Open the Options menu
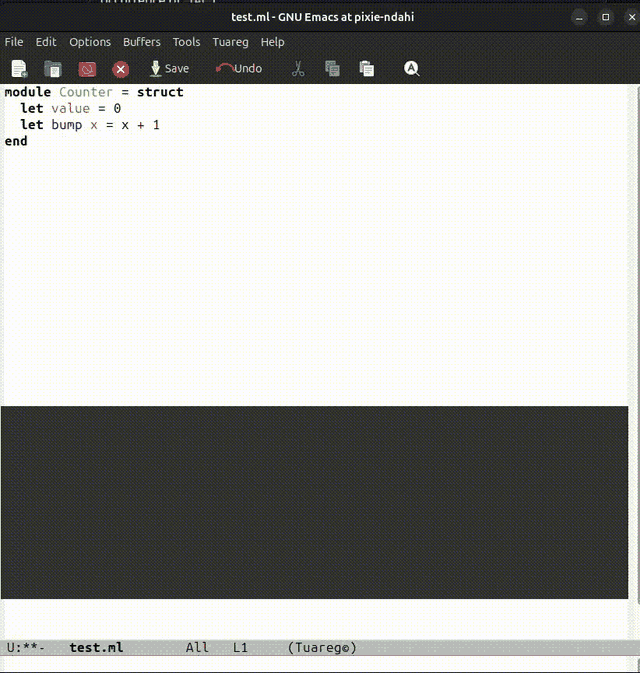Image resolution: width=640 pixels, height=673 pixels. [90, 42]
